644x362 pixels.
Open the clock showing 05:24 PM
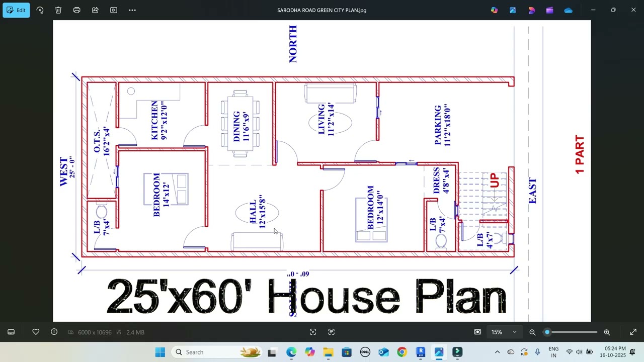(x=615, y=352)
